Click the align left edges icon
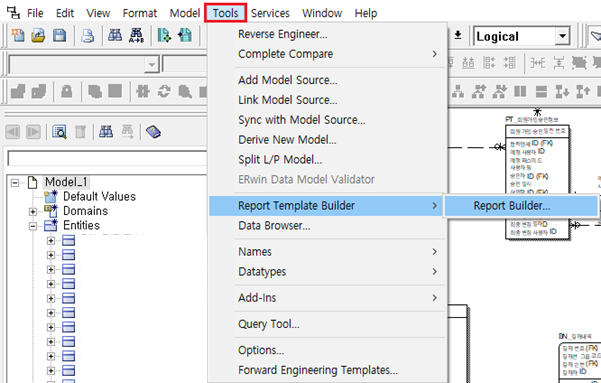Image resolution: width=601 pixels, height=383 pixels. click(489, 62)
